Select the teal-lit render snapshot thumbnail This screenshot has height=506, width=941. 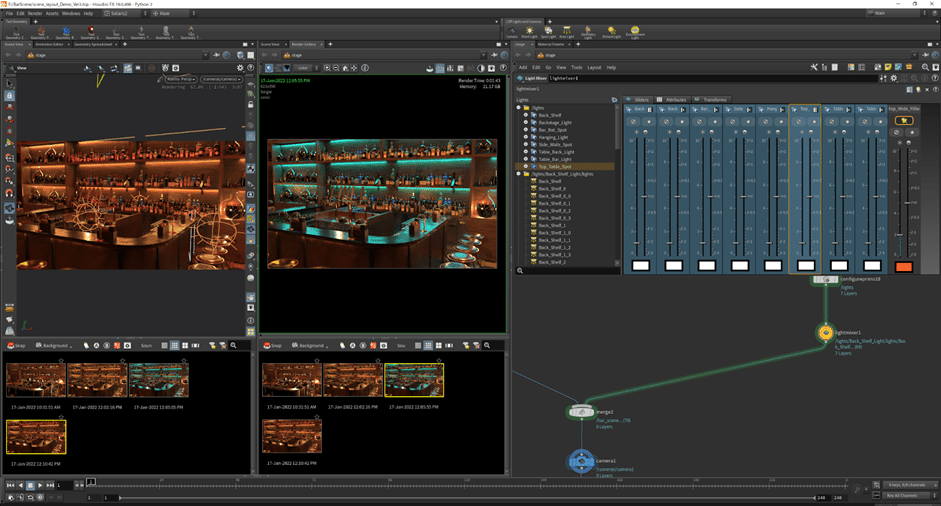157,380
